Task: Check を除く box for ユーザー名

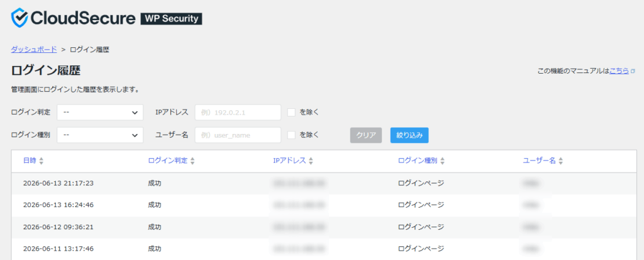Action: (x=292, y=135)
